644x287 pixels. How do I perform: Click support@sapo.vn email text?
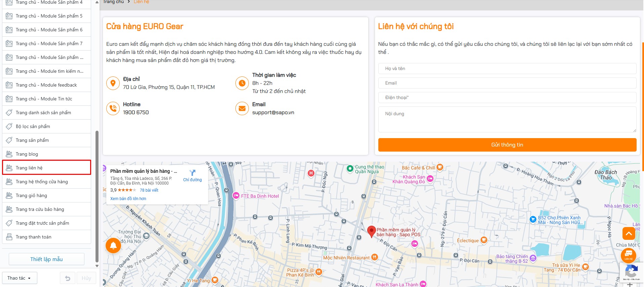273,113
